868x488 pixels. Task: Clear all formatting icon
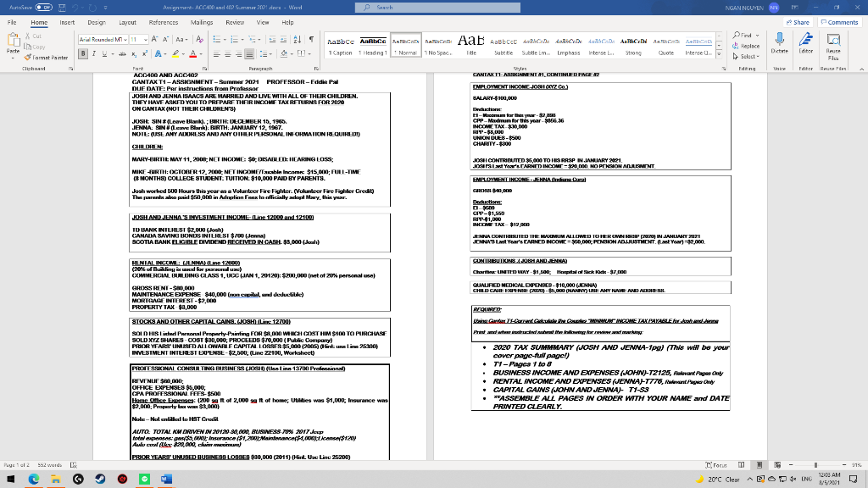(x=200, y=39)
